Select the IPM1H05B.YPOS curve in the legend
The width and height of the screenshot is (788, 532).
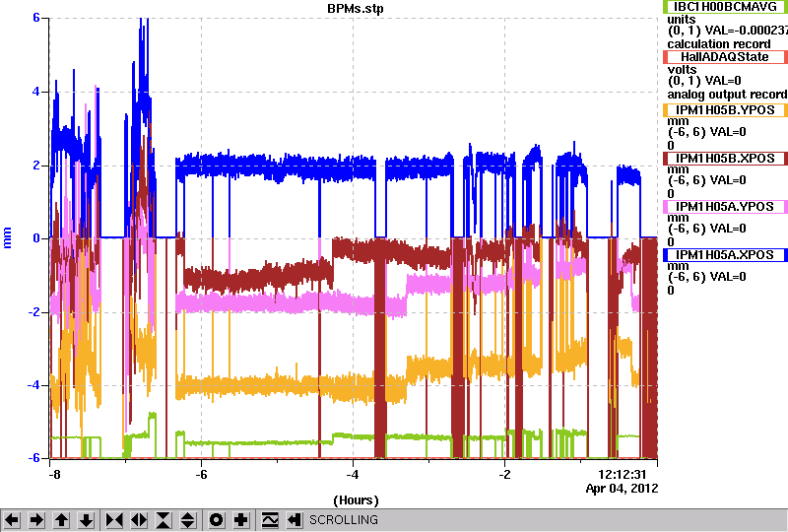[x=725, y=110]
